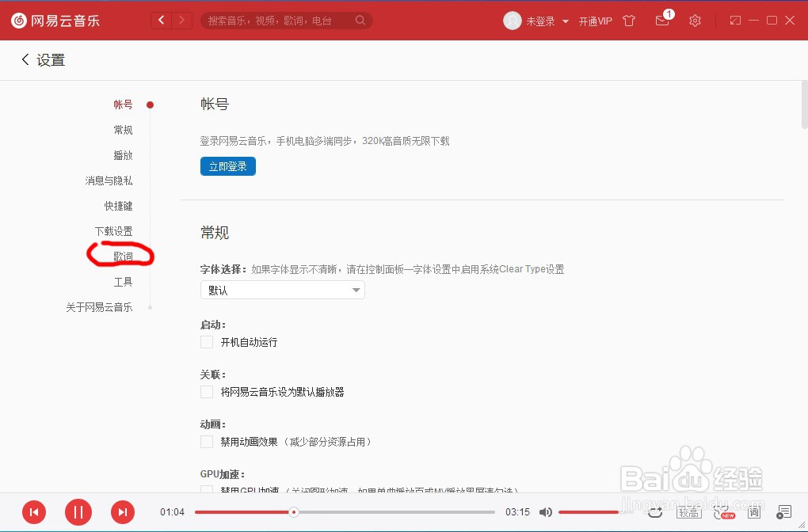The image size is (808, 532).
Task: Go back with the header left arrow
Action: (x=162, y=20)
